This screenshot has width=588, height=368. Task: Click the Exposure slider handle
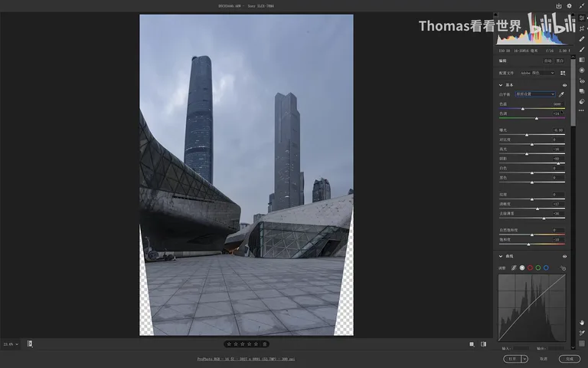pyautogui.click(x=527, y=135)
